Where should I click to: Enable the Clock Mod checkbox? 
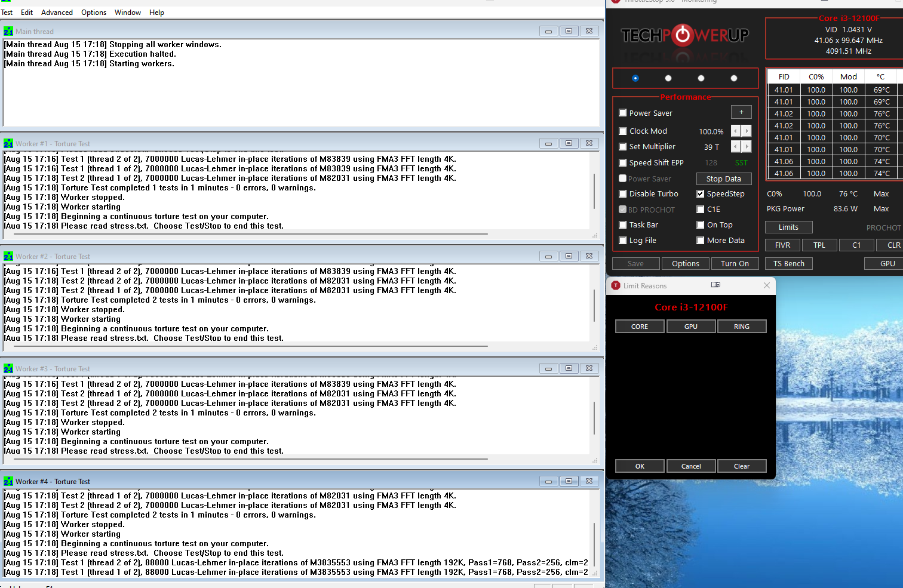point(623,131)
